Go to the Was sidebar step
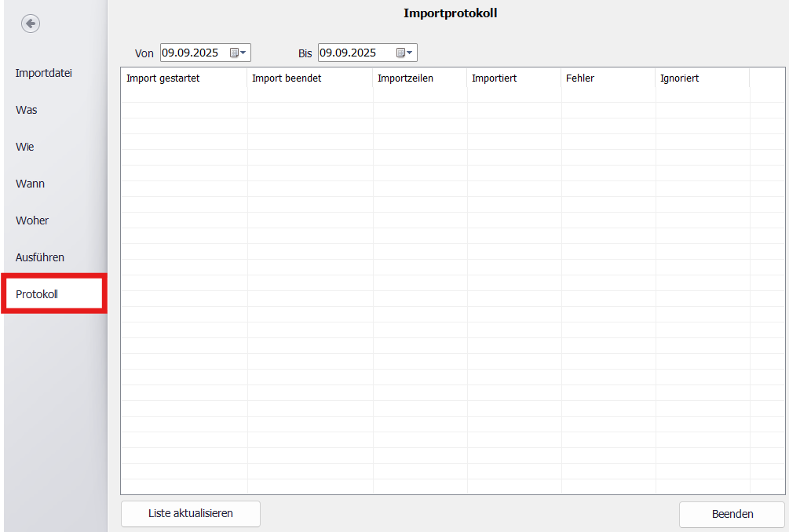 point(27,110)
